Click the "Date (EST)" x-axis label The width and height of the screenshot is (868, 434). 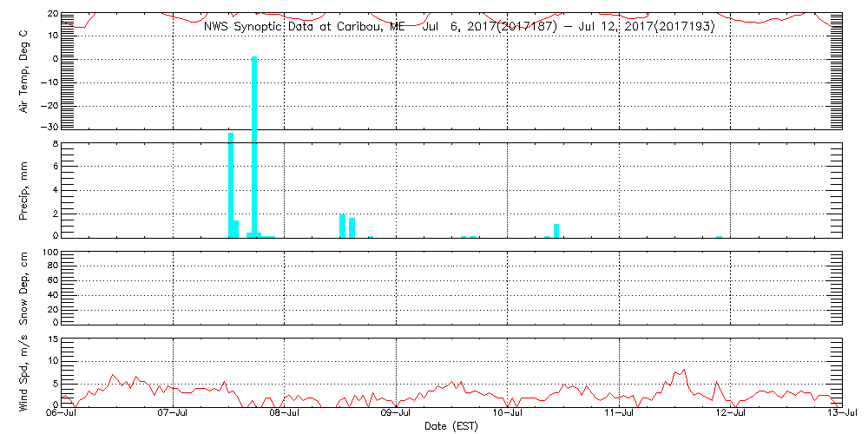(451, 426)
